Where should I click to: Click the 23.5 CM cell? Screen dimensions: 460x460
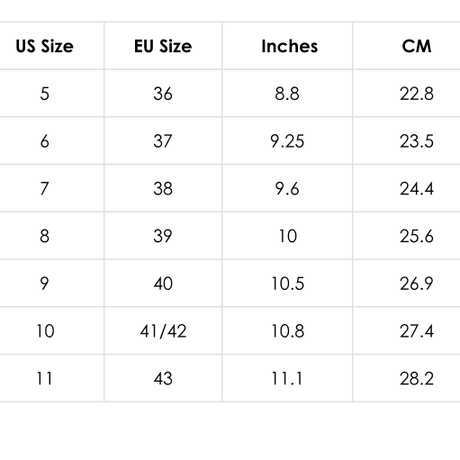click(x=407, y=141)
